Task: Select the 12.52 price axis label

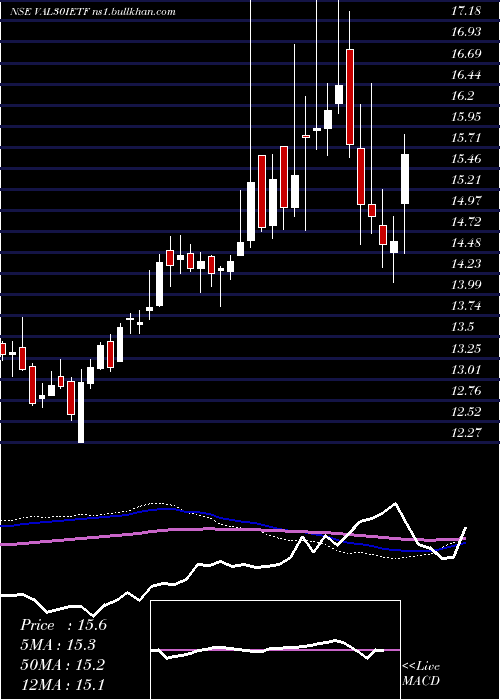Action: [x=466, y=411]
